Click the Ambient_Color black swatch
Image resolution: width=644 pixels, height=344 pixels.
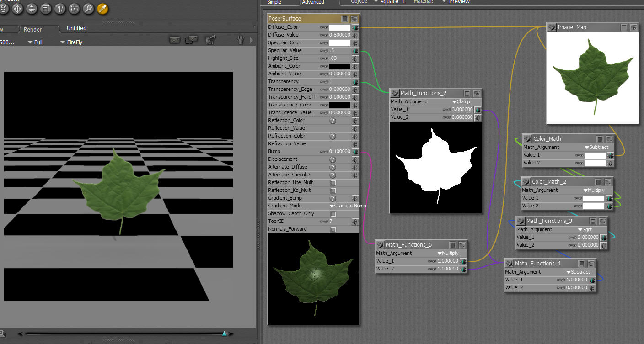click(x=340, y=66)
